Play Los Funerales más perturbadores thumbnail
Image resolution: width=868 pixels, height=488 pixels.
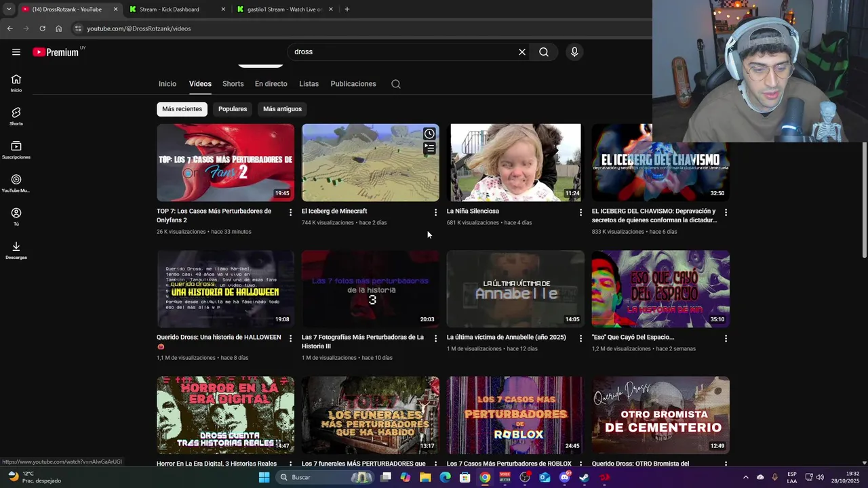pos(370,415)
